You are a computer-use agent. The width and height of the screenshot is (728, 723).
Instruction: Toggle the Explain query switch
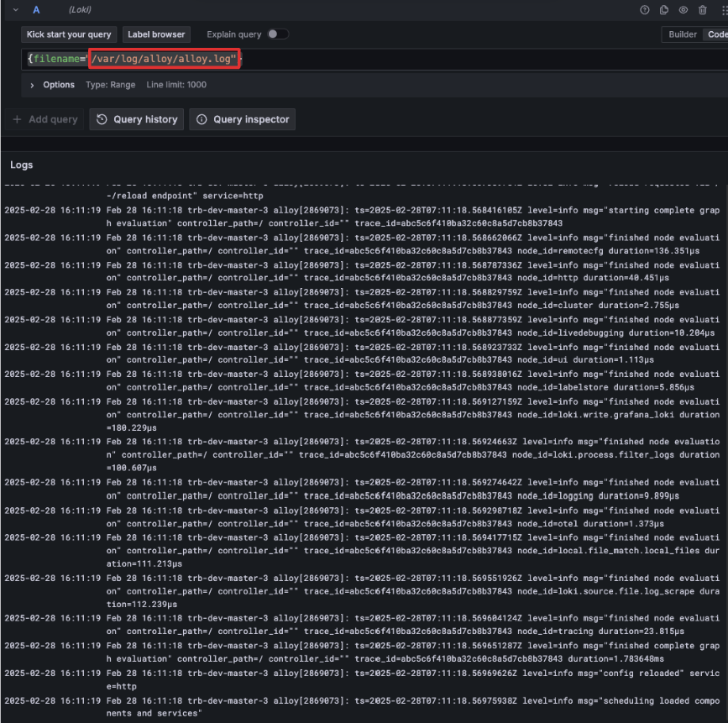click(x=278, y=34)
